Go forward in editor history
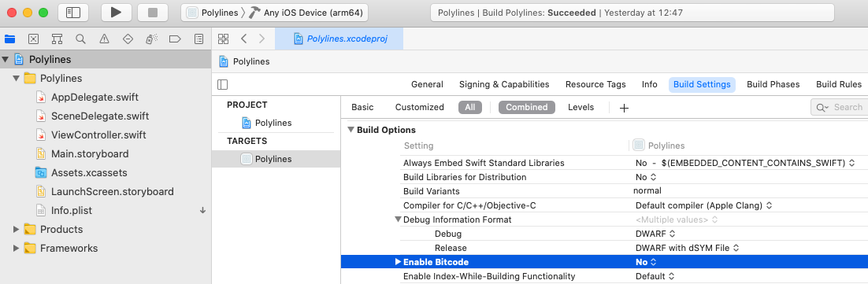868x284 pixels. [x=262, y=39]
